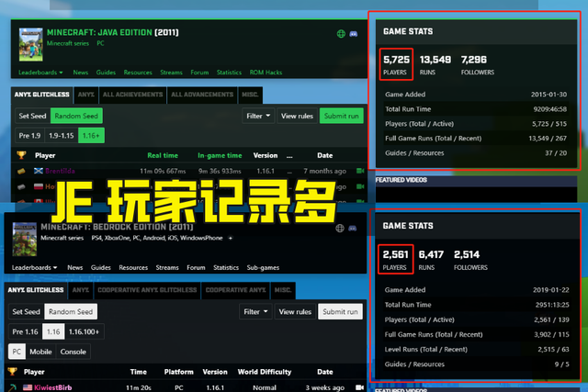588x392 pixels.
Task: Click the 6,417 Runs stat
Action: tap(431, 259)
